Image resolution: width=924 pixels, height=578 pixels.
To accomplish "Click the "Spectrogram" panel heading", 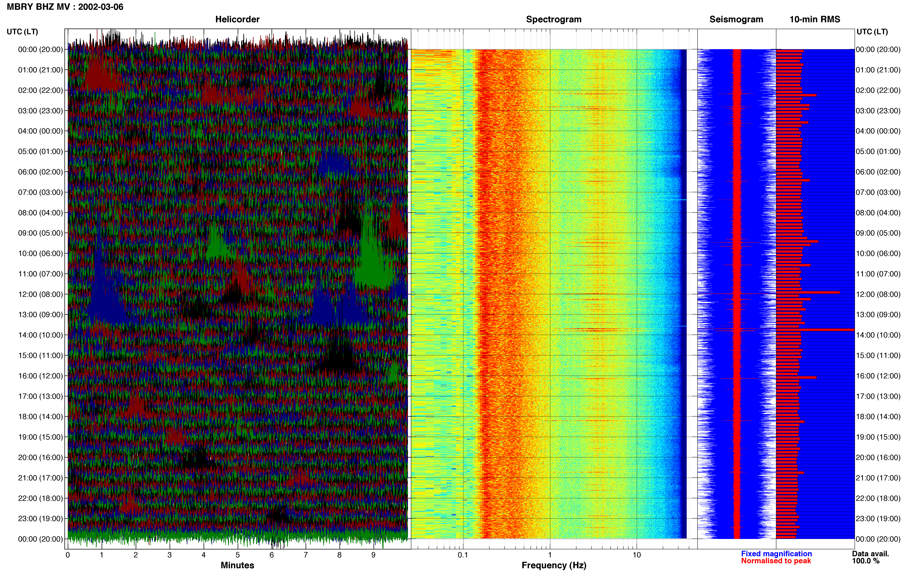I will point(554,20).
